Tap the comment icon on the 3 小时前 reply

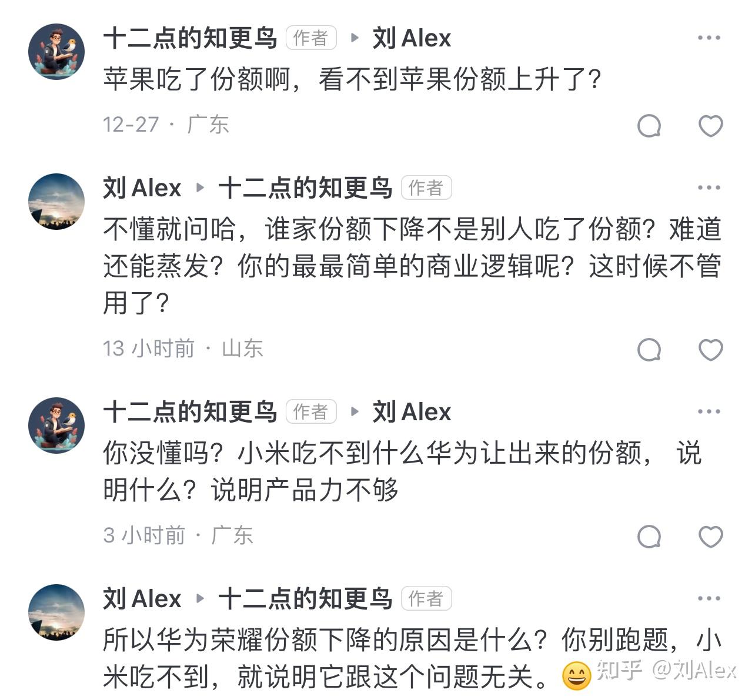coord(649,536)
